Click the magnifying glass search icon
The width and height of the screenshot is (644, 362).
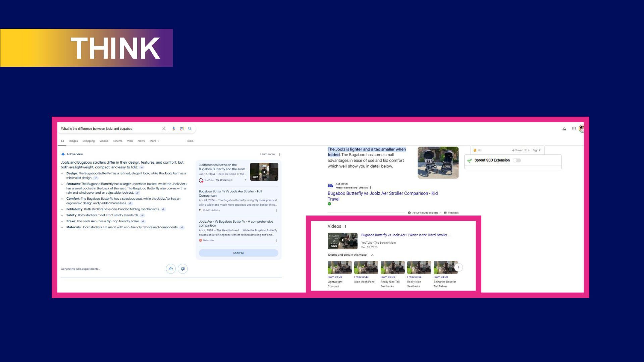pyautogui.click(x=190, y=129)
